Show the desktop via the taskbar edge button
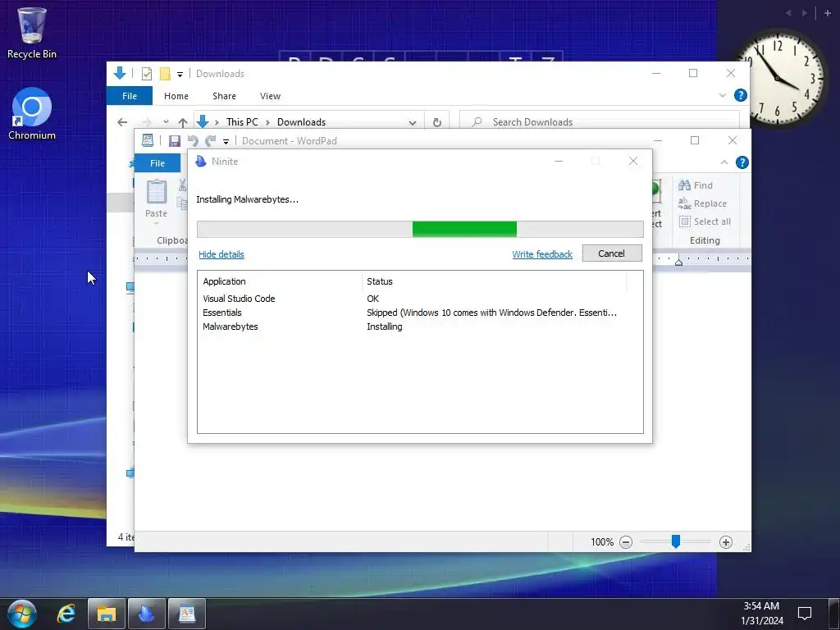 click(833, 614)
